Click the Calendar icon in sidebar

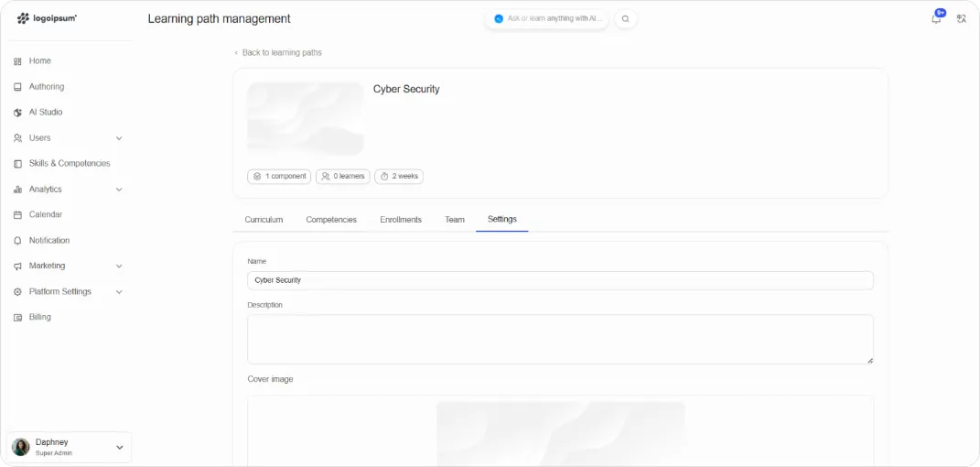pos(17,214)
